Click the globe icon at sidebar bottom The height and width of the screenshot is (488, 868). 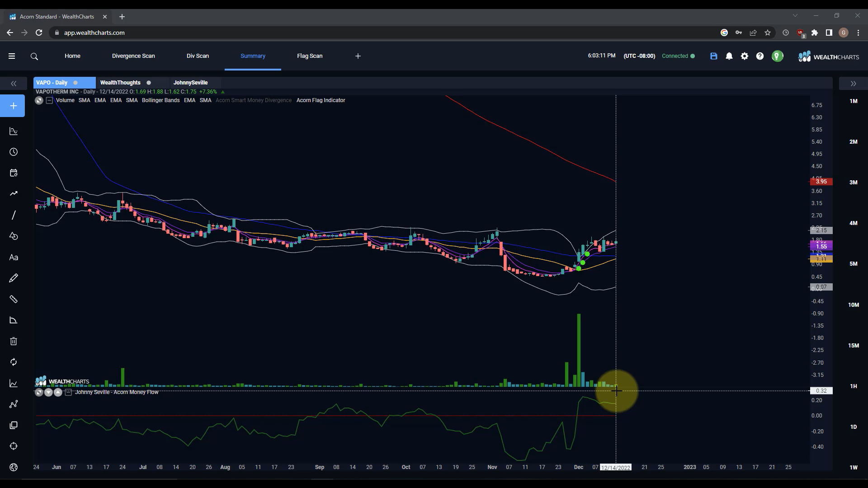pos(14,467)
